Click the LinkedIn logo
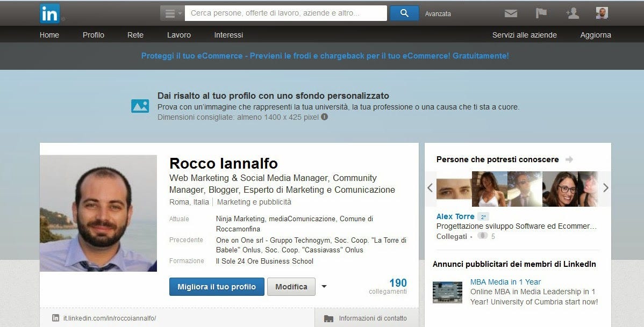Image resolution: width=644 pixels, height=327 pixels. tap(49, 13)
